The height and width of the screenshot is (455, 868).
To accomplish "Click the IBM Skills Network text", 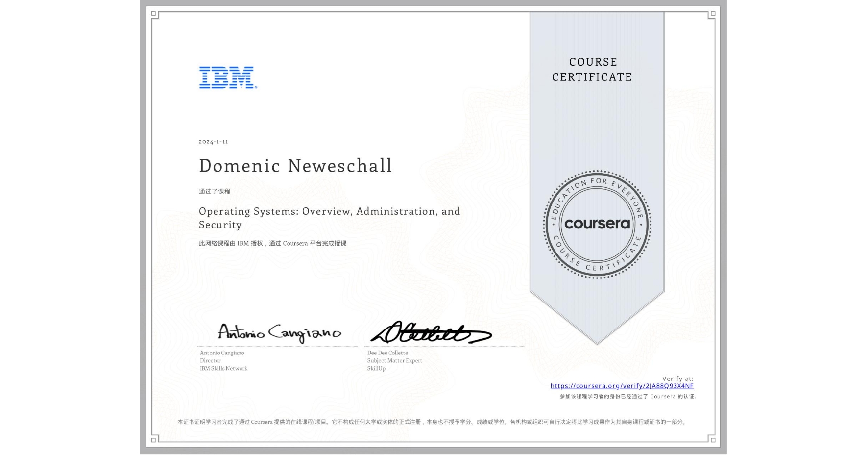I will [x=223, y=368].
